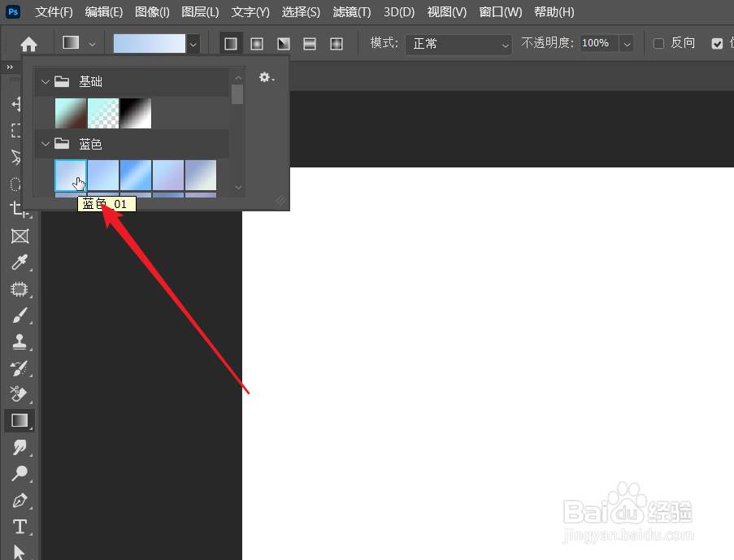Open the 帮助(H) menu

click(554, 12)
